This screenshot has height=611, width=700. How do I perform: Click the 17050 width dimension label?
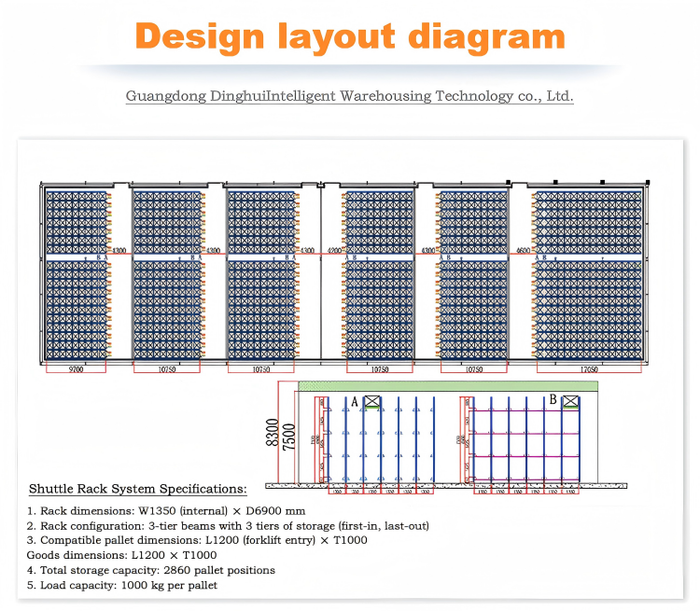pos(589,369)
